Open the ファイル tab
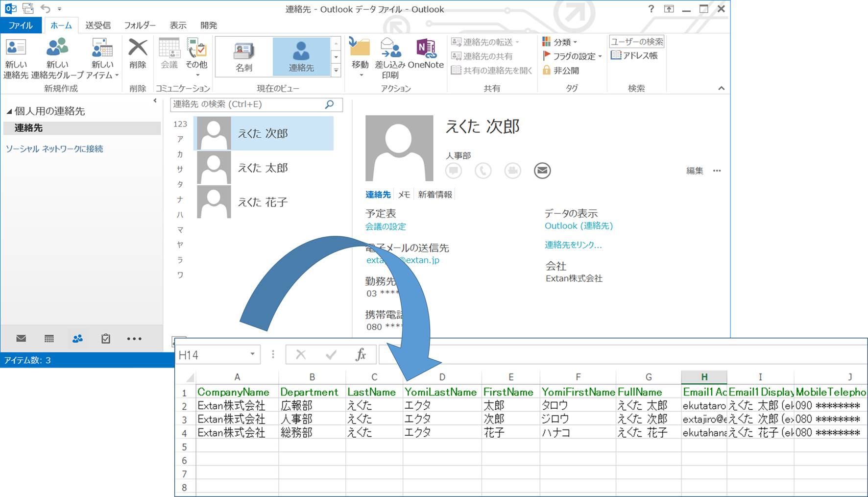Screen dimensions: 868x497 21,25
